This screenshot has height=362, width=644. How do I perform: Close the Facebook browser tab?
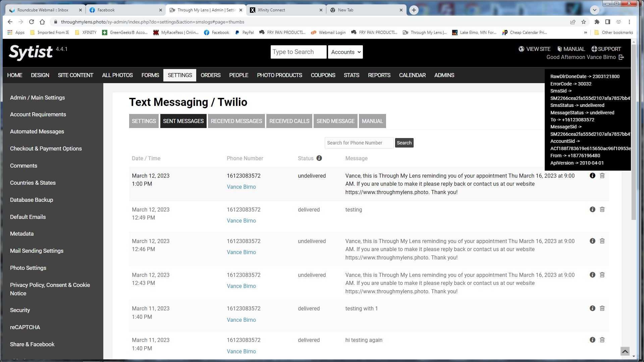[x=161, y=10]
